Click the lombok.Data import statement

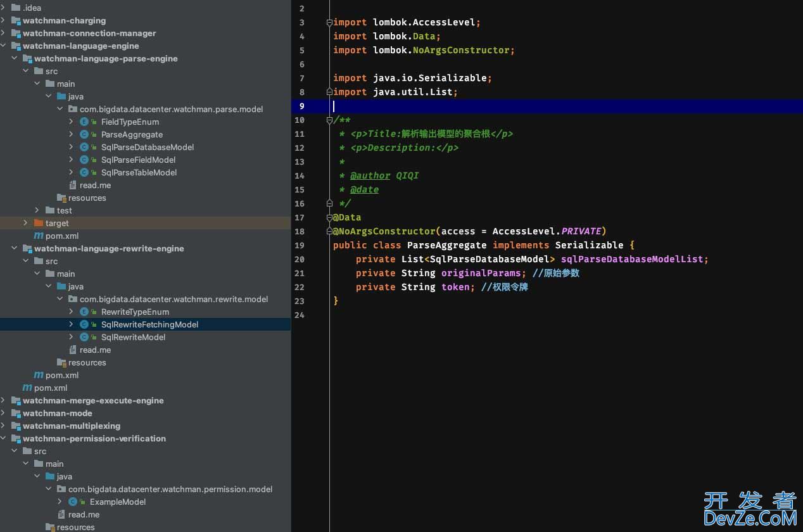[x=387, y=36]
